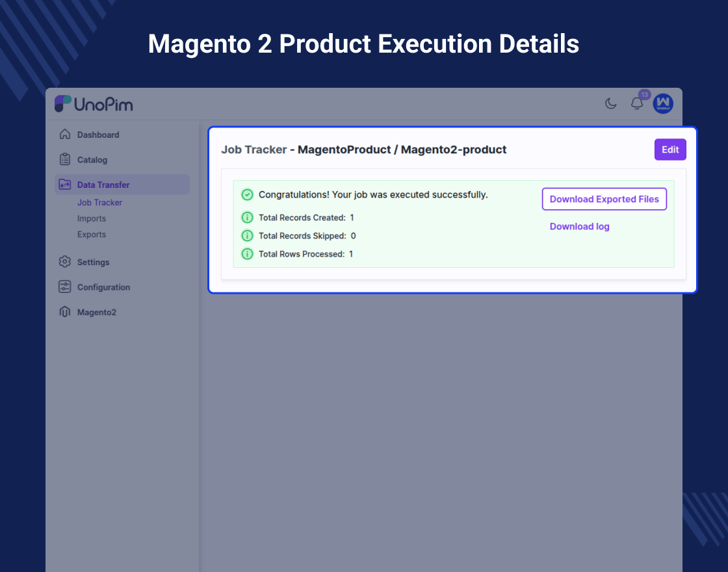Click info icon beside Total Rows Processed
This screenshot has width=728, height=572.
pos(248,254)
